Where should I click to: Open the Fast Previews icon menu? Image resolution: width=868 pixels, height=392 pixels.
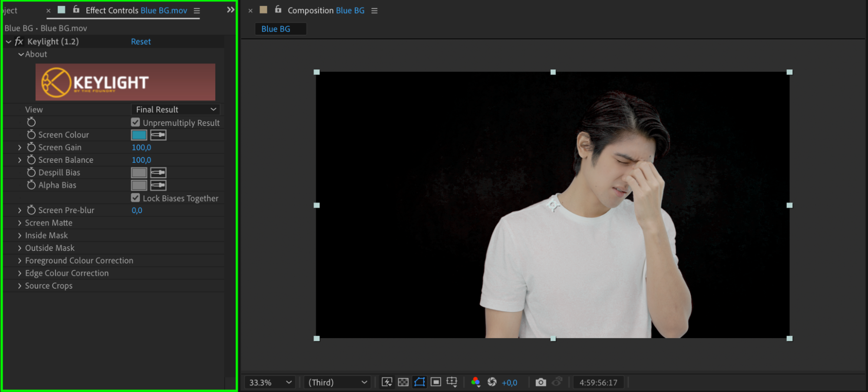click(x=386, y=382)
